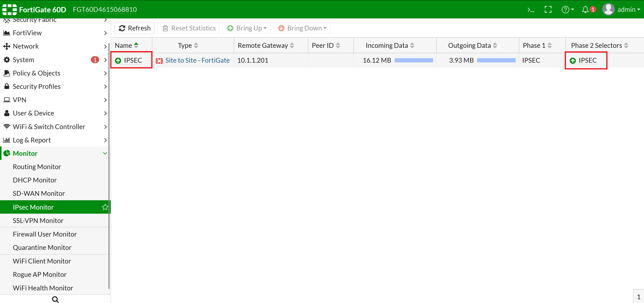Click the Outgoing Data usage bar
This screenshot has width=644, height=303.
[x=496, y=60]
